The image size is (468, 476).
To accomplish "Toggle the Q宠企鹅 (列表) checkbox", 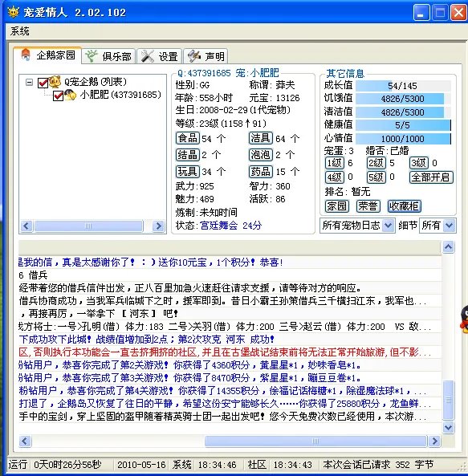I will tap(43, 83).
